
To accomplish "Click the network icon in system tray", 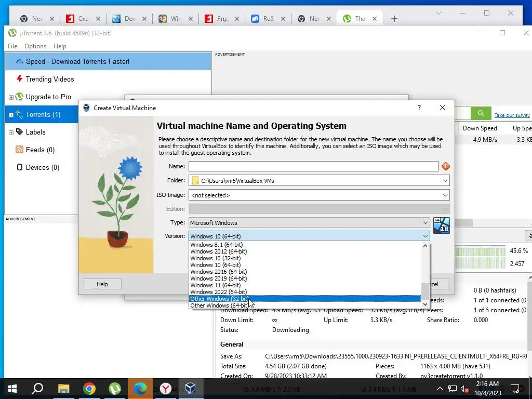I will tap(453, 389).
